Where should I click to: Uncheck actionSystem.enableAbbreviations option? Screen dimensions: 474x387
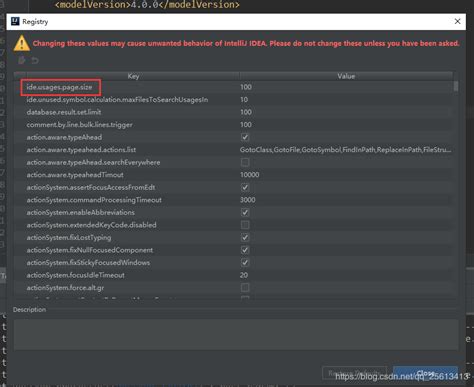pyautogui.click(x=245, y=212)
